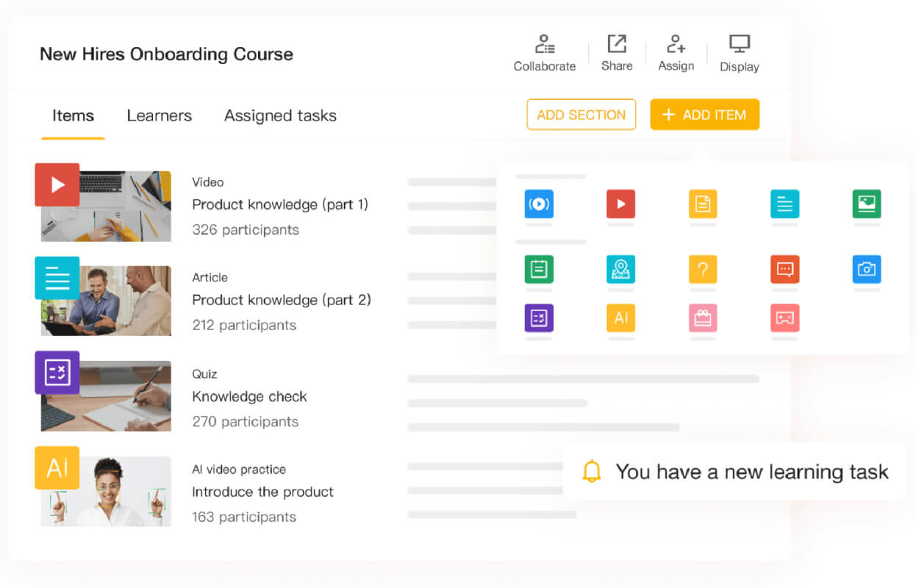Select the pink gift box icon
The image size is (916, 588).
(x=703, y=318)
